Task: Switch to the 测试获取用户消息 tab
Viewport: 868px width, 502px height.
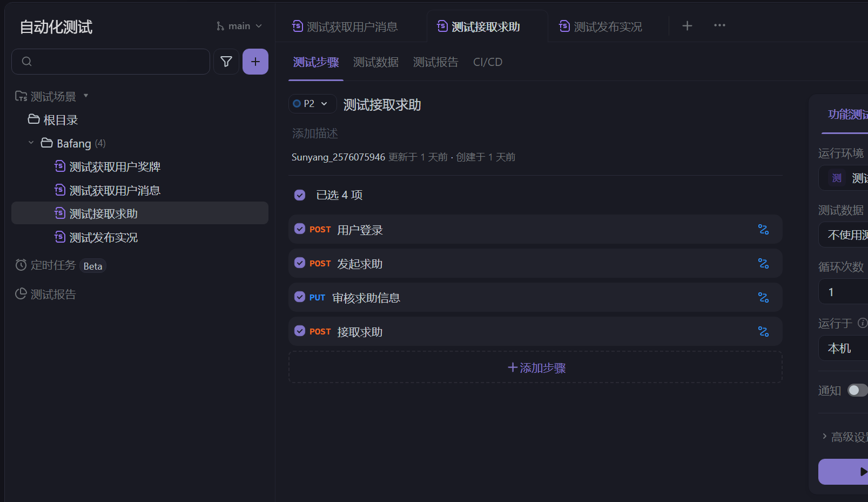Action: tap(345, 26)
